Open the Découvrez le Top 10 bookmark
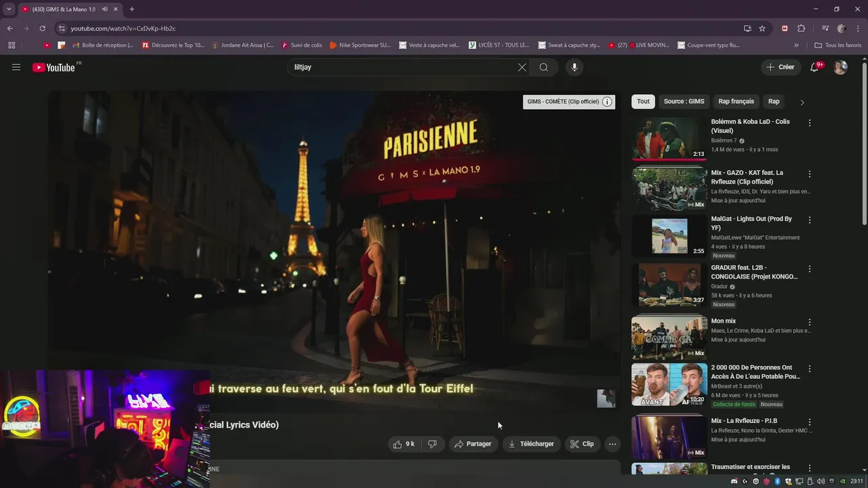Screen dimensions: 868x488 pyautogui.click(x=173, y=45)
